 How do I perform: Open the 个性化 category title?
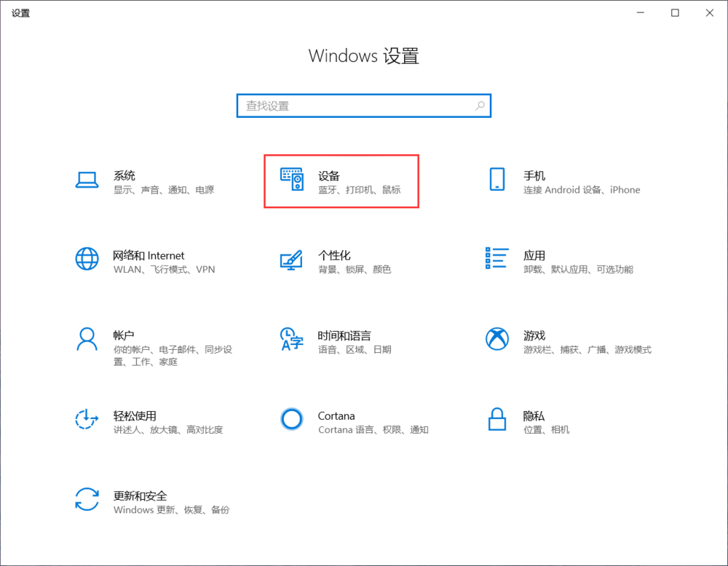[x=334, y=255]
